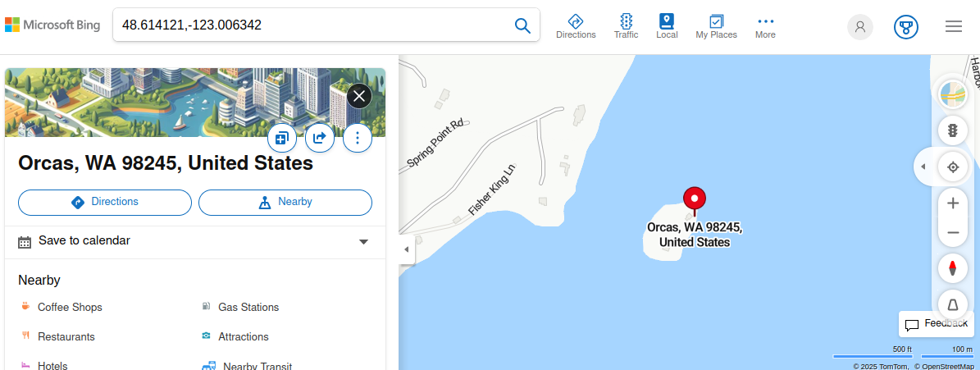The image size is (980, 370).
Task: Zoom in with the plus button
Action: click(x=952, y=203)
